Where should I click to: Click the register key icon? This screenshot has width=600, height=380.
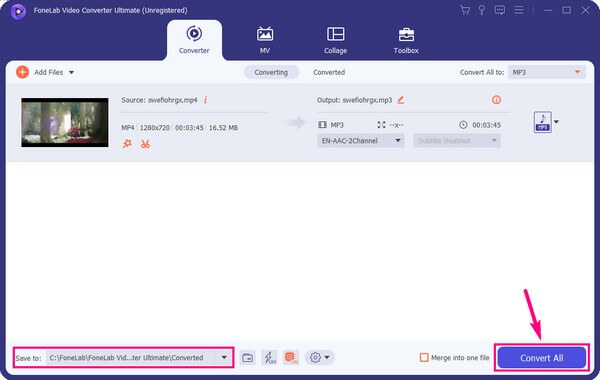point(482,10)
